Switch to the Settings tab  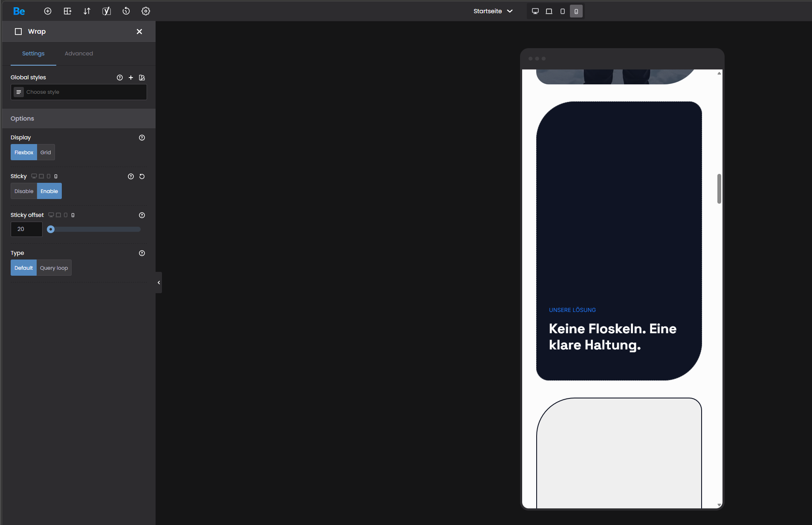click(33, 54)
